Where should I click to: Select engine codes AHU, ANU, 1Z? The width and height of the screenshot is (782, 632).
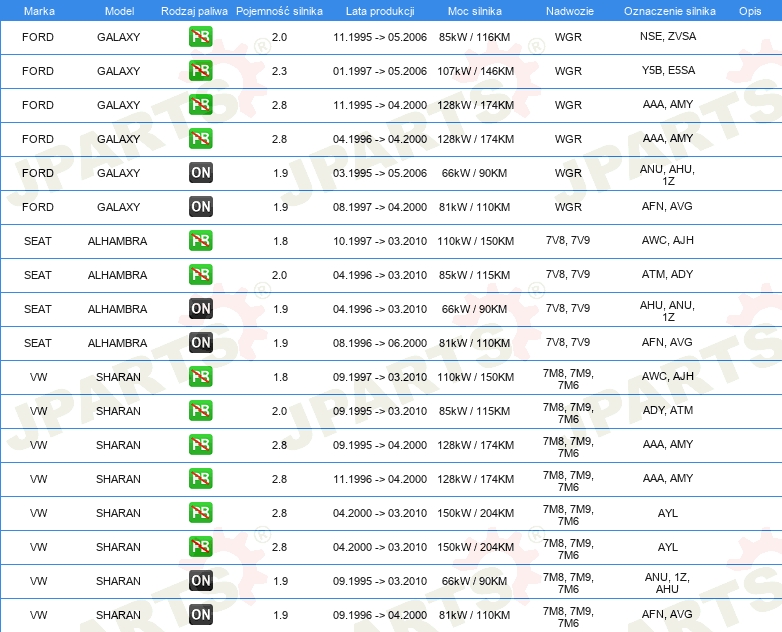(667, 311)
